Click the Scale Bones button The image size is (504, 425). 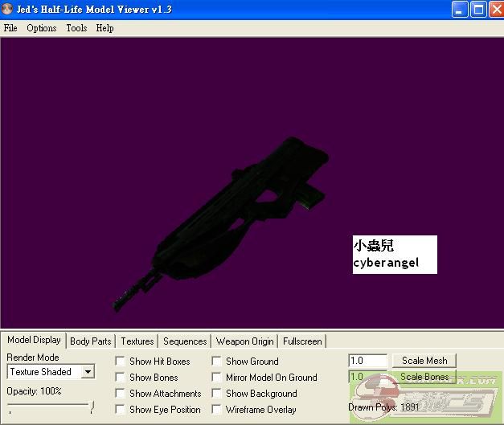pyautogui.click(x=424, y=377)
